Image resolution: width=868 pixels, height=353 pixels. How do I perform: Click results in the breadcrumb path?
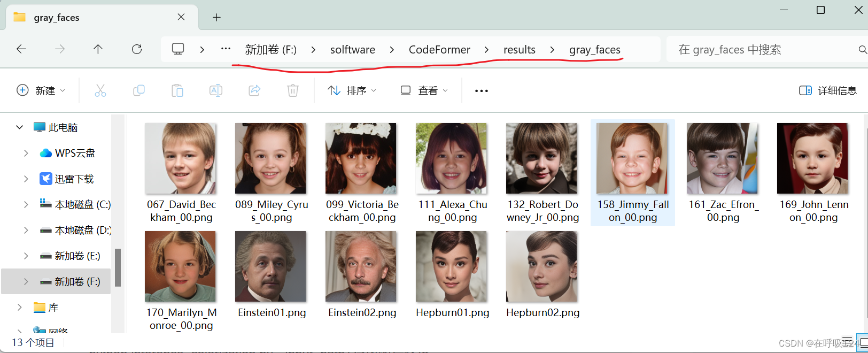pyautogui.click(x=520, y=50)
